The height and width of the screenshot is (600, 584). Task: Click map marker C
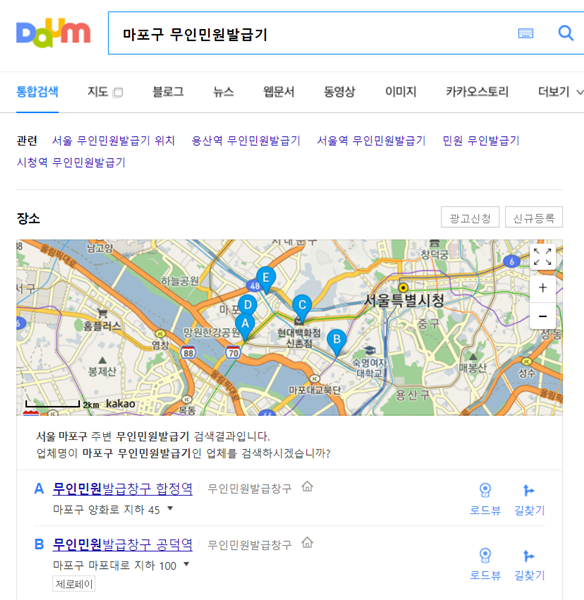tap(302, 308)
